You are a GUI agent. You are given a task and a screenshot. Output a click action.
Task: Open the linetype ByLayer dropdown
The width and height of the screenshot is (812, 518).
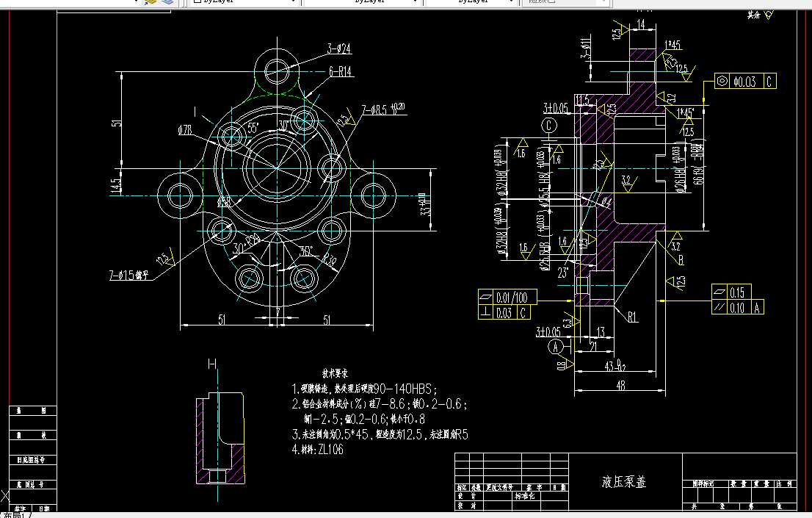click(415, 2)
